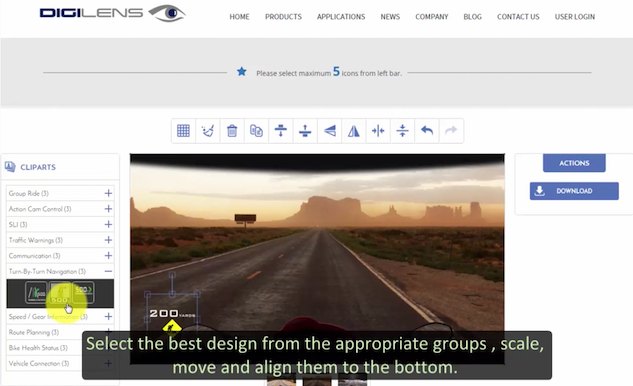
Task: Click the Turn-By-Turn Navigation (3) label
Action: (47, 271)
